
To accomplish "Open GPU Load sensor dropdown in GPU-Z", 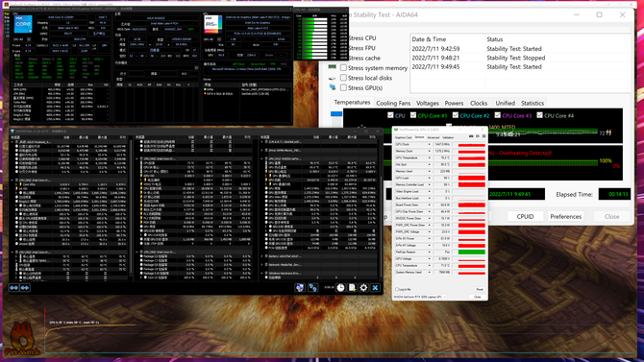I will point(430,179).
